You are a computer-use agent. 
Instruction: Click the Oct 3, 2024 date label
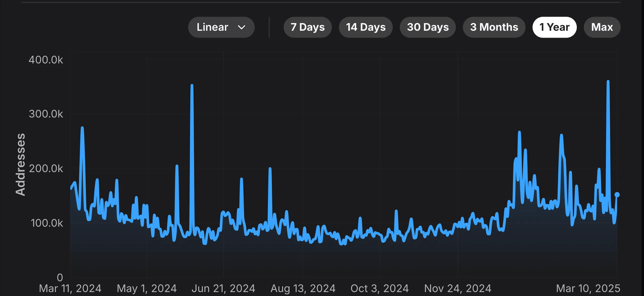(x=380, y=289)
